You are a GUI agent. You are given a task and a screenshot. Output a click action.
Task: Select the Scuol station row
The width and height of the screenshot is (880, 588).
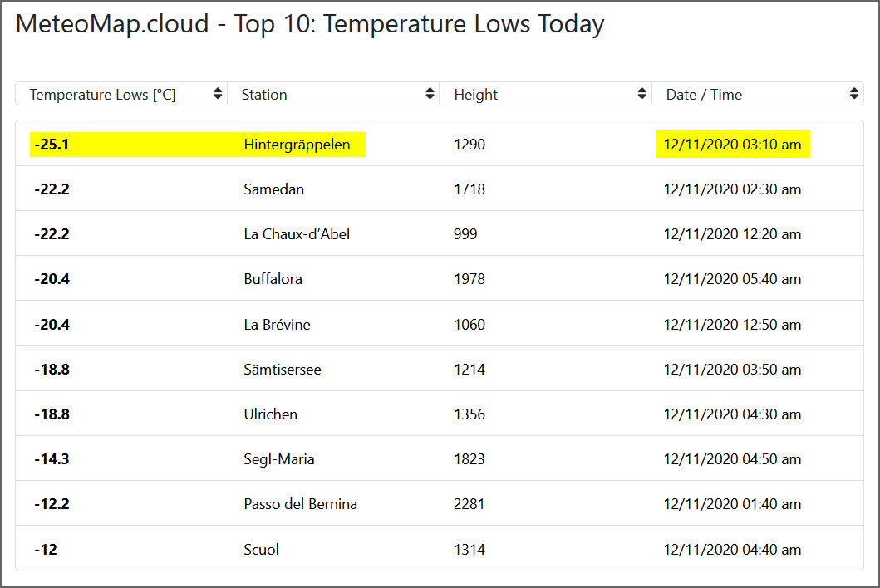[x=440, y=549]
